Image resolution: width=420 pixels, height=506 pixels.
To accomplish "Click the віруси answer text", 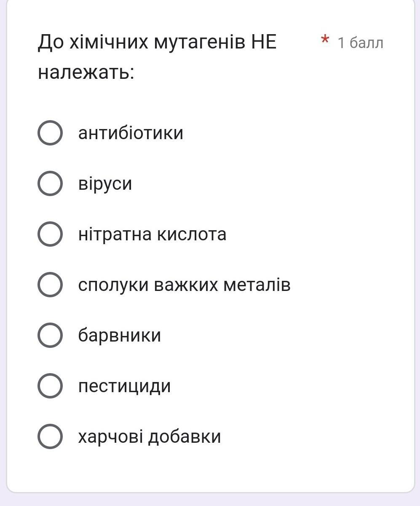I will point(105,184).
